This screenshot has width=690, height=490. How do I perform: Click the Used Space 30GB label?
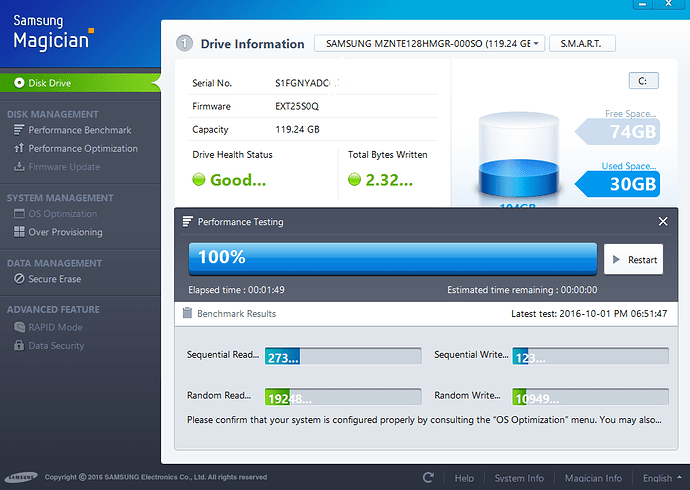pos(618,183)
